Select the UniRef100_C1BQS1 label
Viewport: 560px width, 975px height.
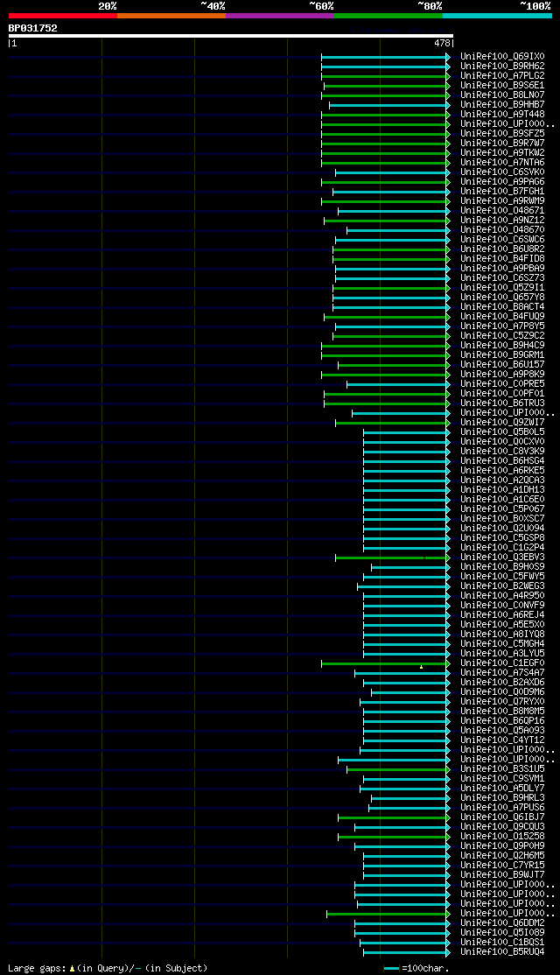point(503,943)
